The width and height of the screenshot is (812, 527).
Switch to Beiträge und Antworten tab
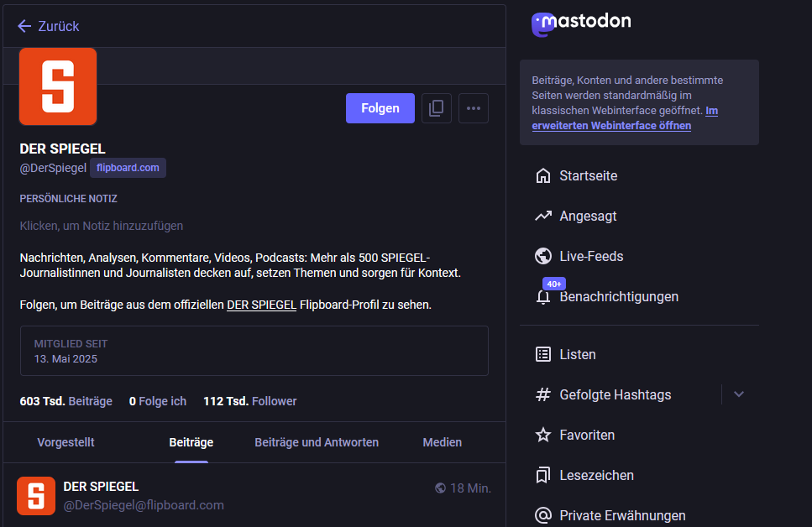coord(317,442)
